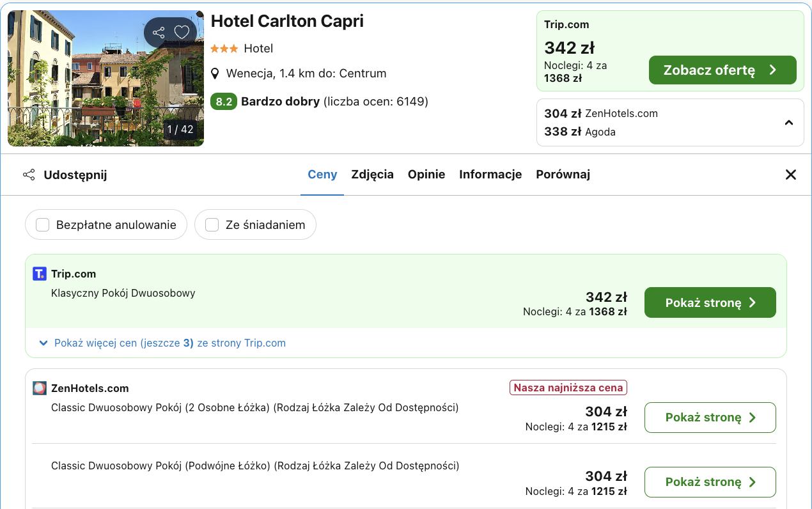This screenshot has width=812, height=509.
Task: Click the location pin icon near Wenecja
Action: point(215,73)
